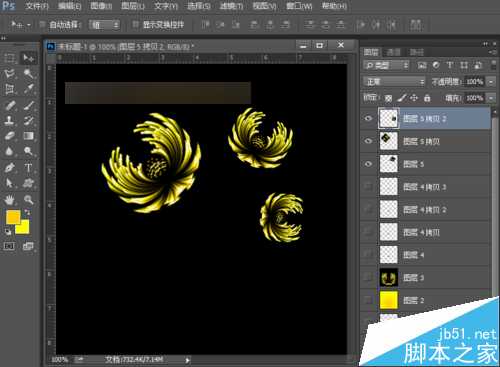This screenshot has width=500, height=367.
Task: Select the Gradient tool
Action: [x=28, y=136]
